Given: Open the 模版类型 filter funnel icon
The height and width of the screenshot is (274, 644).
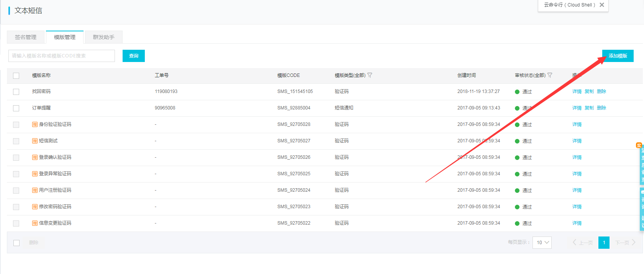Looking at the screenshot, I should [x=370, y=75].
